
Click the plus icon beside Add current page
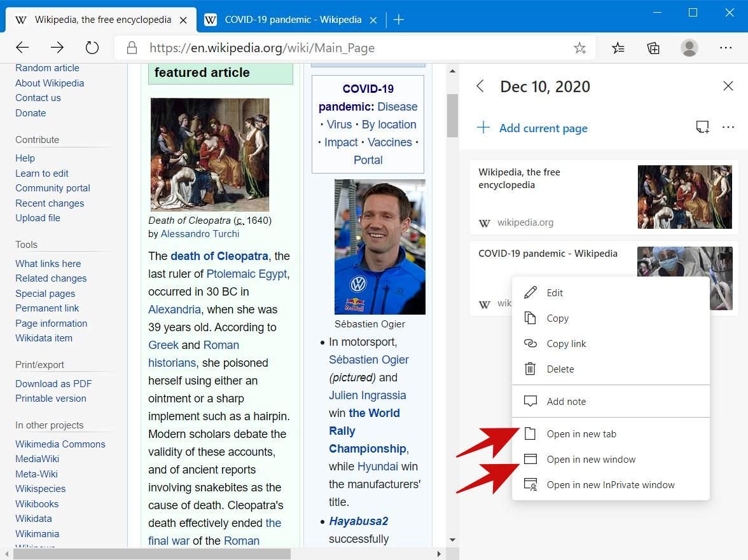(x=483, y=127)
